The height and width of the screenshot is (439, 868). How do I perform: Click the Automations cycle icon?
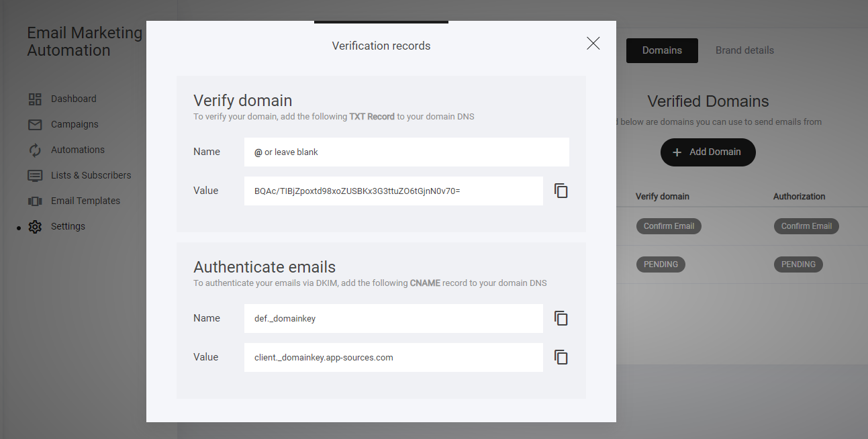[35, 150]
